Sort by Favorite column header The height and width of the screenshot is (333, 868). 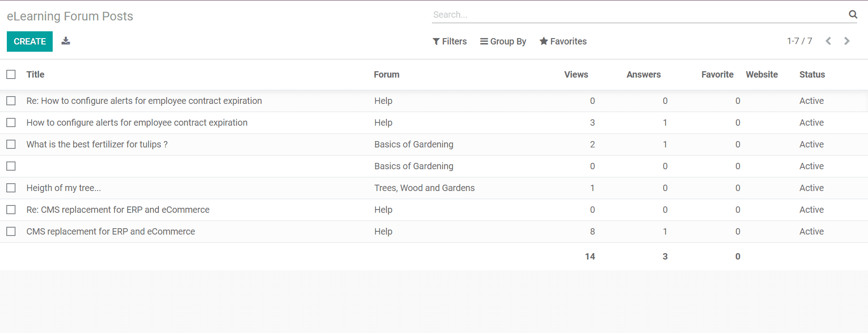(x=717, y=74)
